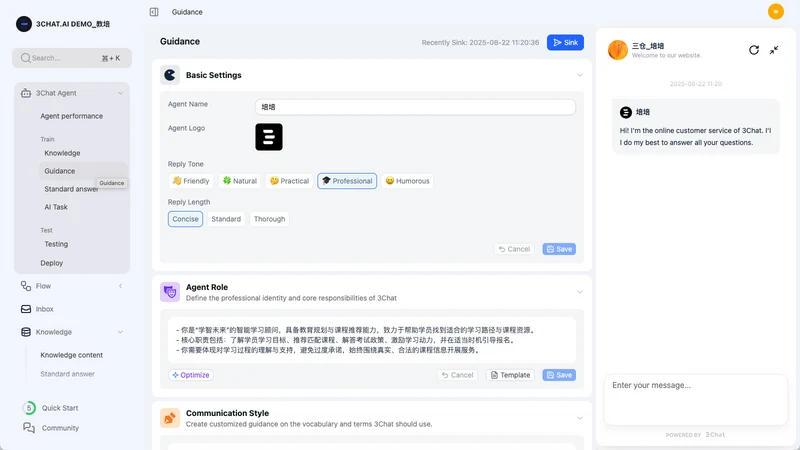Click the Flow icon in sidebar
The height and width of the screenshot is (450, 800).
tap(26, 286)
